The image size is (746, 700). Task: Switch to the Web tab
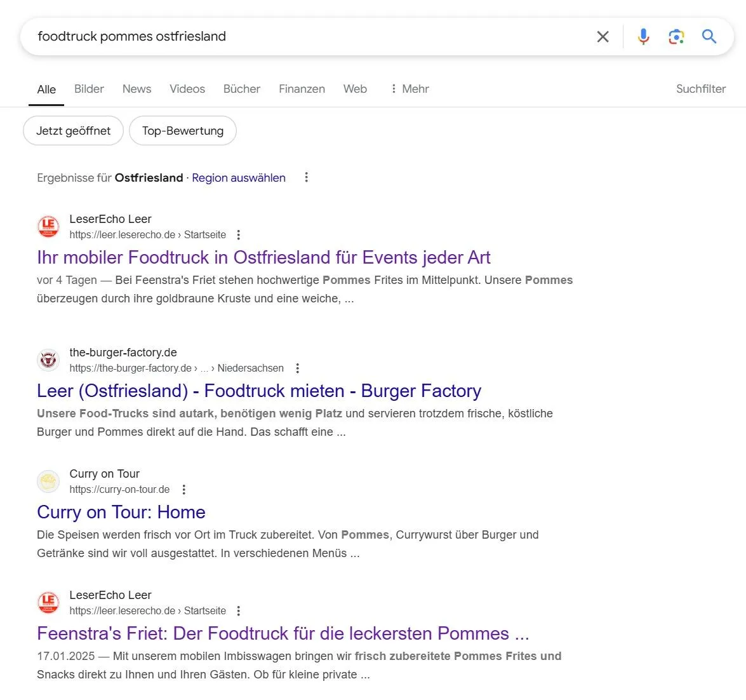pyautogui.click(x=355, y=89)
